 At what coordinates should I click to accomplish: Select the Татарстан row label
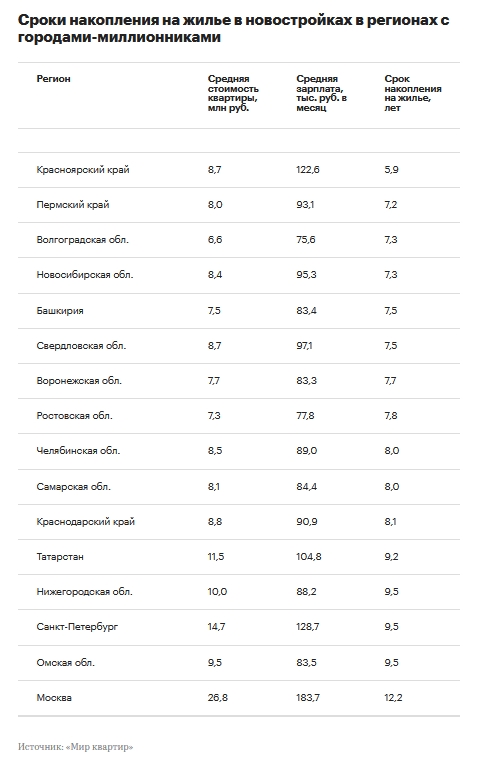click(60, 557)
